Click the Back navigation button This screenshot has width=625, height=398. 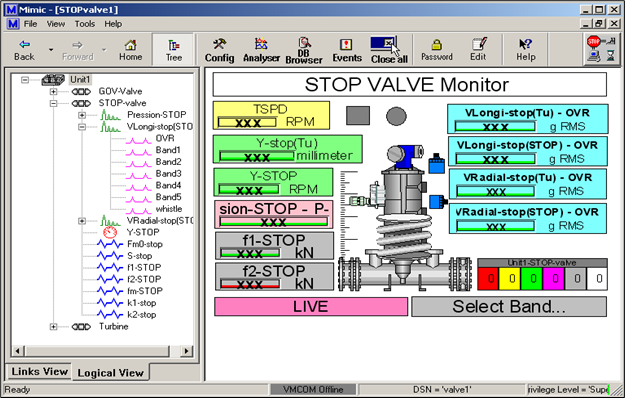point(25,50)
